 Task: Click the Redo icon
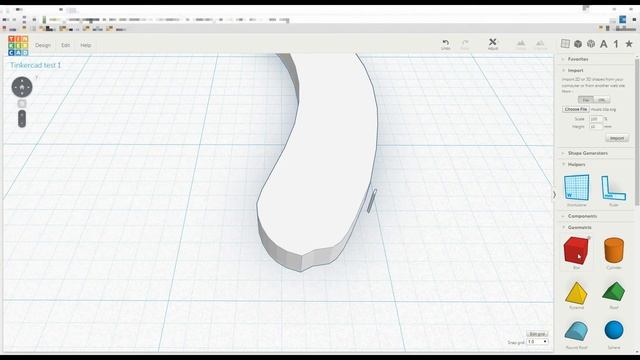(x=465, y=44)
